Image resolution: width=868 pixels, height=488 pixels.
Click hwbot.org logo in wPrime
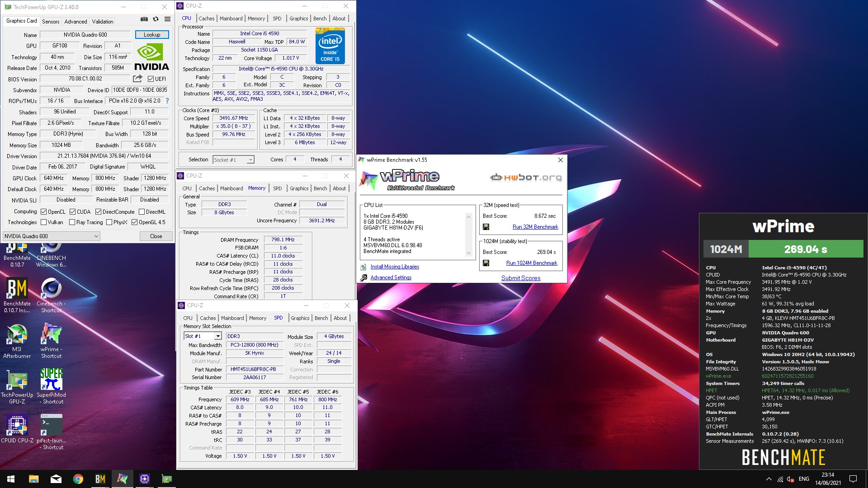point(526,177)
